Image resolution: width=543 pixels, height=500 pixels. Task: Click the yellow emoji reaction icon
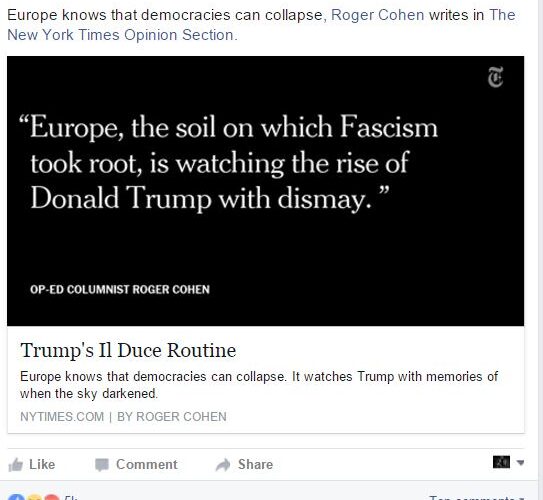click(x=34, y=498)
